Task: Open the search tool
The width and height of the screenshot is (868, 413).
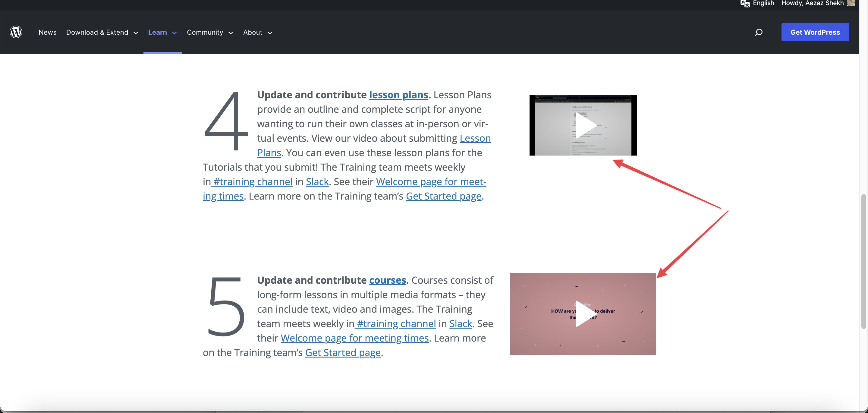Action: pyautogui.click(x=759, y=32)
